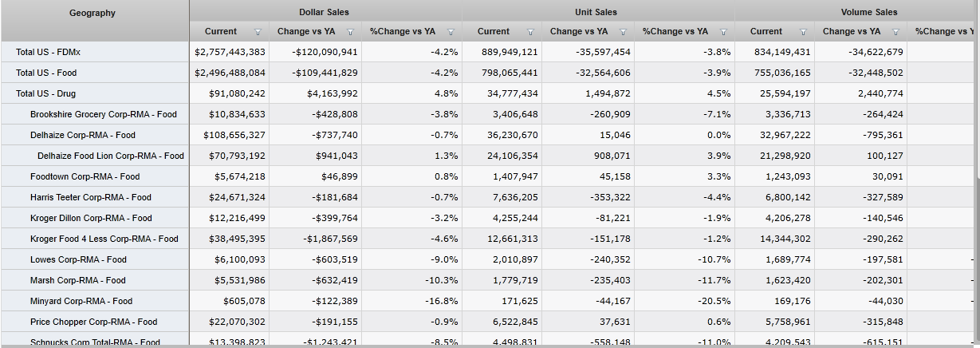Open filter for Volume Sales Change vs YA
980x348 pixels.
[895, 33]
